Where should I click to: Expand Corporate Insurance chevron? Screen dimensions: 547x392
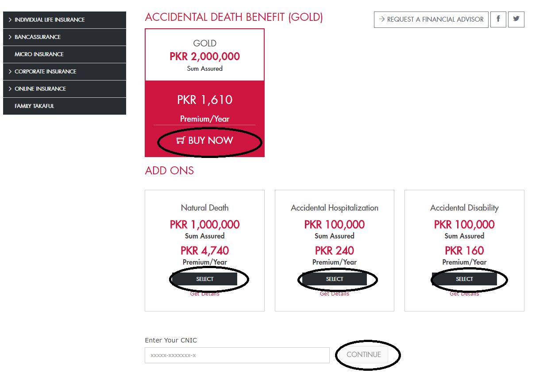[10, 72]
